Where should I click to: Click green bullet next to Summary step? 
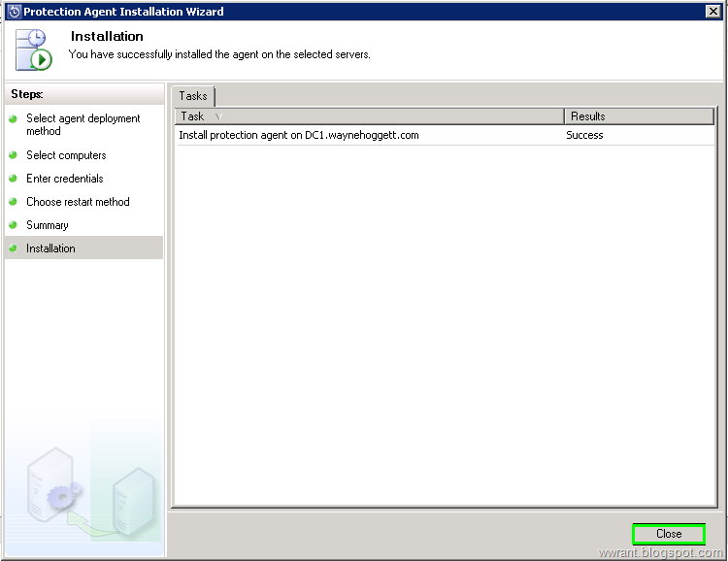[13, 225]
